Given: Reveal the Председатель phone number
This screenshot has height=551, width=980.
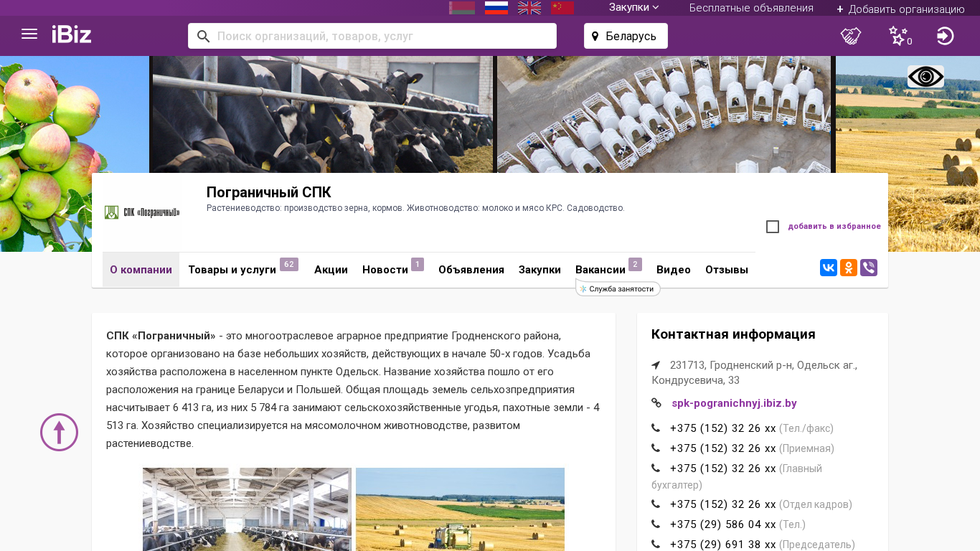Looking at the screenshot, I should tap(723, 545).
